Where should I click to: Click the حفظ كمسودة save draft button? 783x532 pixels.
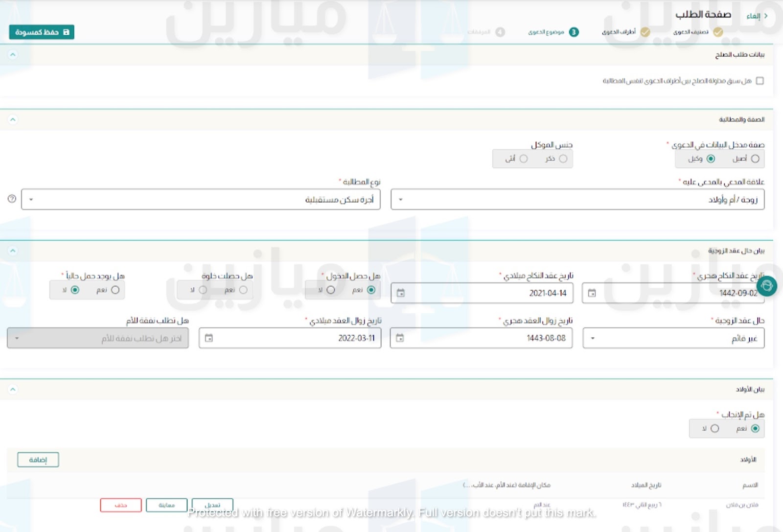click(42, 32)
